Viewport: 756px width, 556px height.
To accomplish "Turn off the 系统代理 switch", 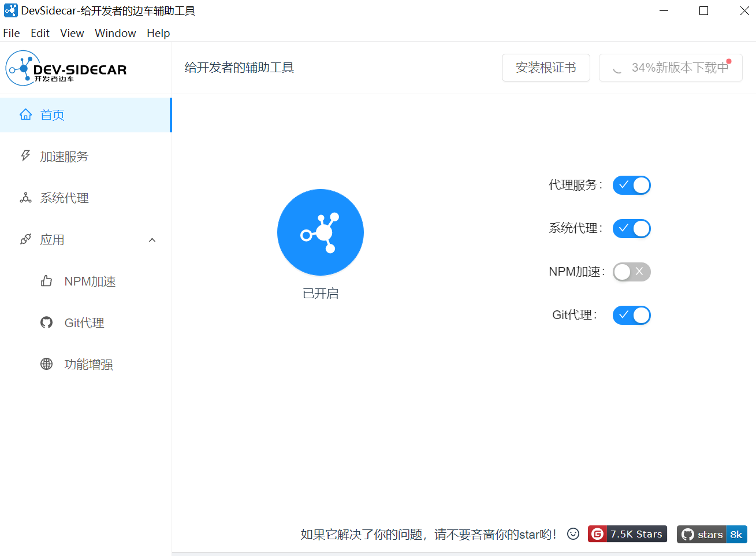I will (x=631, y=228).
